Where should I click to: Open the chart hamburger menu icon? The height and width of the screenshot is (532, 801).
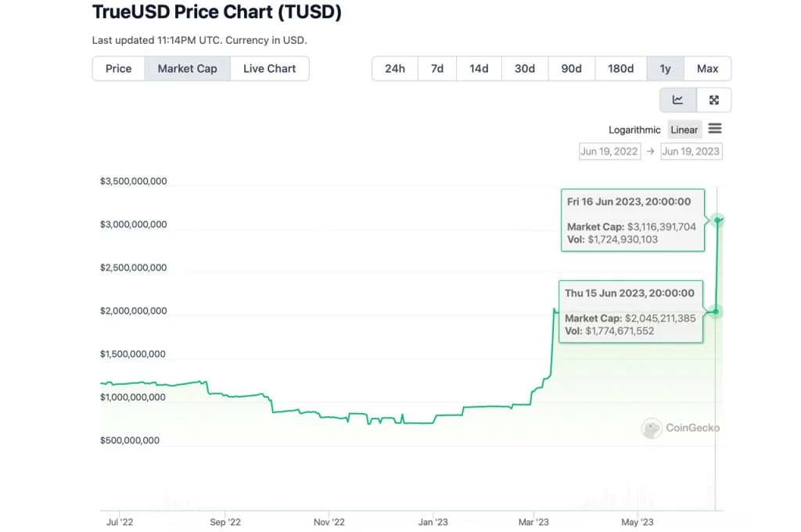click(715, 129)
